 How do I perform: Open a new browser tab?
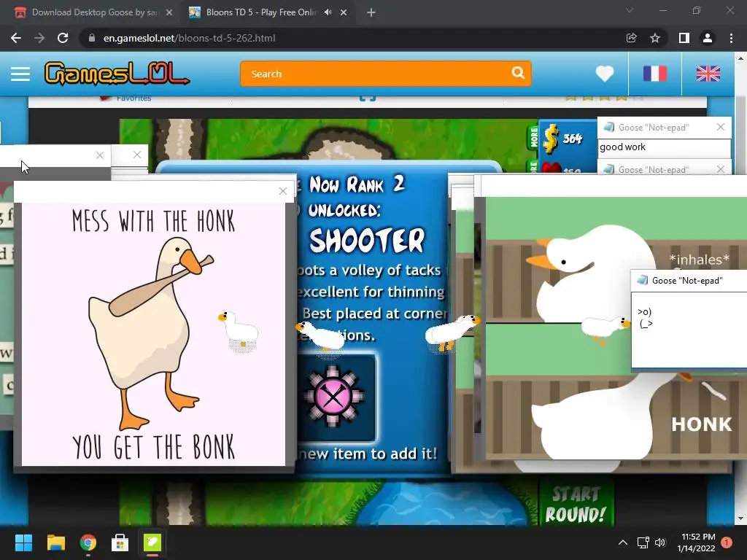pyautogui.click(x=371, y=12)
